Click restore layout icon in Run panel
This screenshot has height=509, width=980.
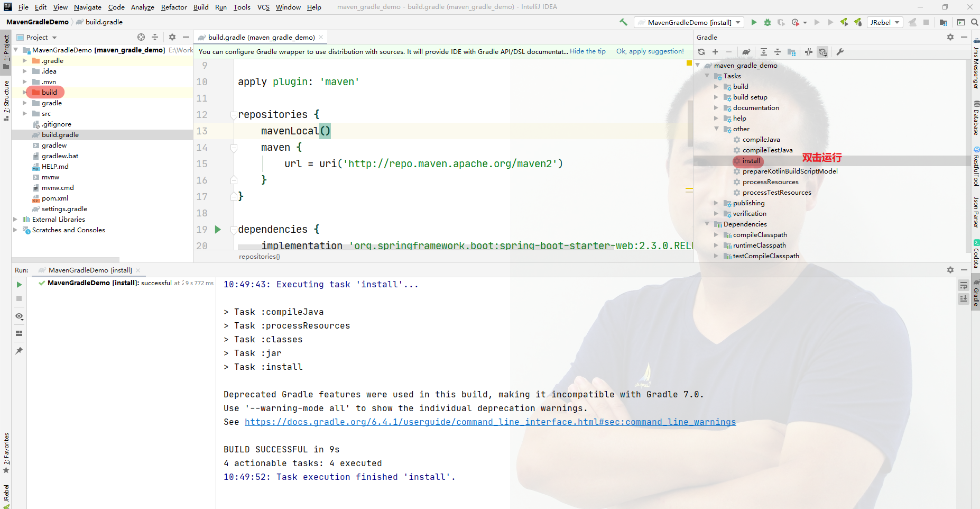point(19,333)
